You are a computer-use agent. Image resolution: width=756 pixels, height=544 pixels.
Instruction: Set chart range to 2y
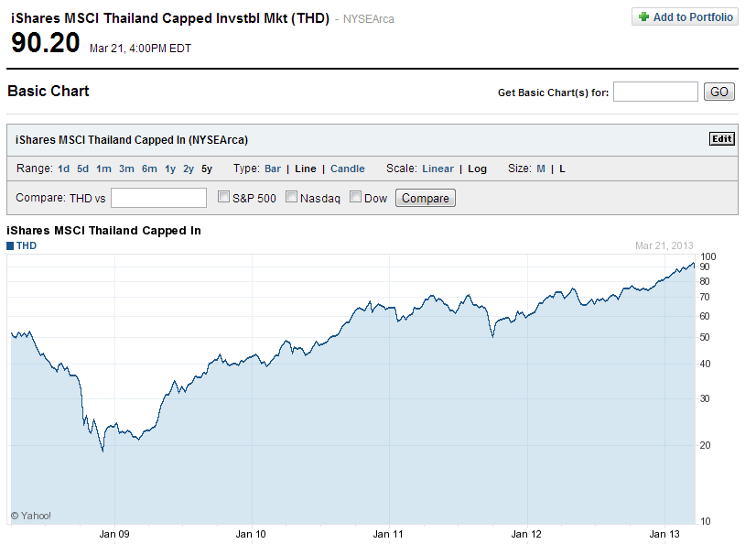point(189,169)
